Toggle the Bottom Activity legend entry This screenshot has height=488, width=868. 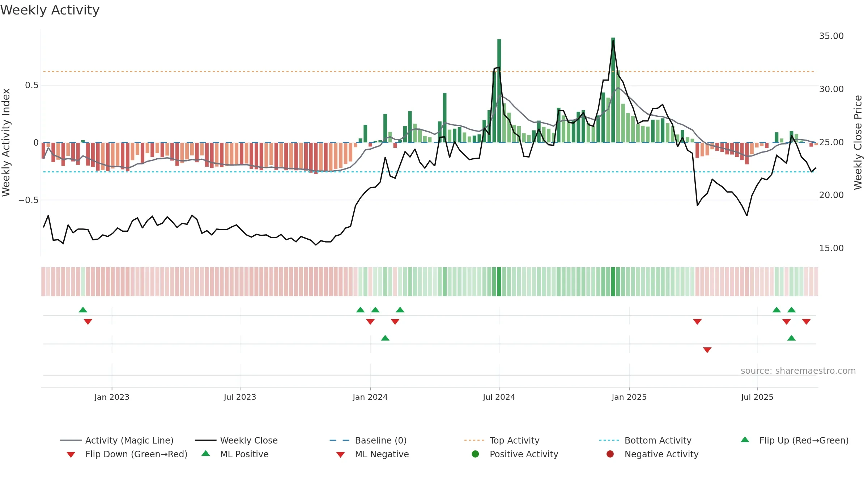(645, 440)
